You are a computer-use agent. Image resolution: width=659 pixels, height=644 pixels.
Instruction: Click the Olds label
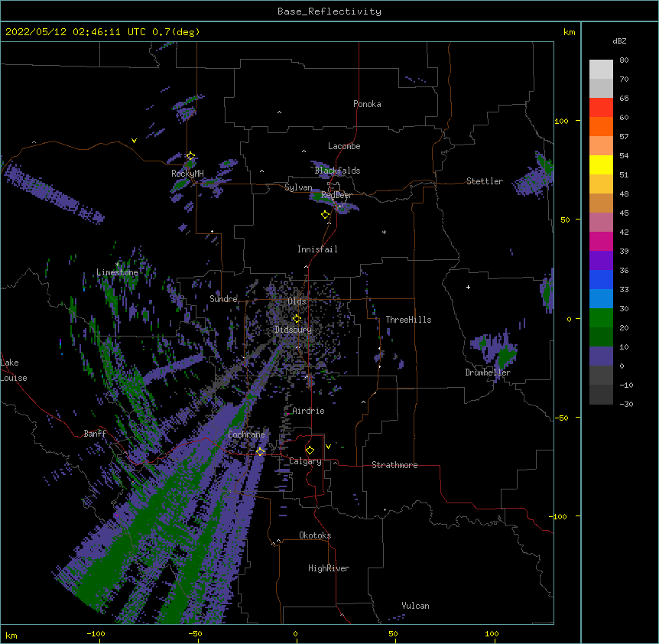297,301
